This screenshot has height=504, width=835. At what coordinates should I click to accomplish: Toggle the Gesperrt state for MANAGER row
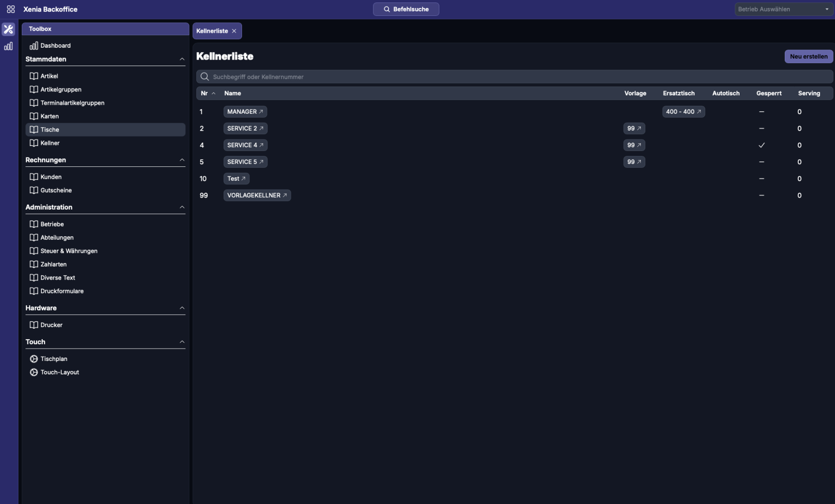pos(761,112)
